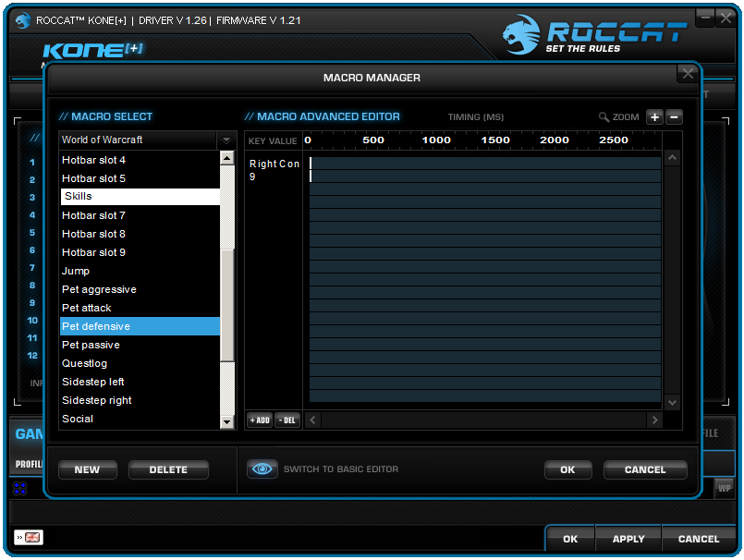The width and height of the screenshot is (744, 560).
Task: Click OK in the main driver window
Action: (570, 539)
